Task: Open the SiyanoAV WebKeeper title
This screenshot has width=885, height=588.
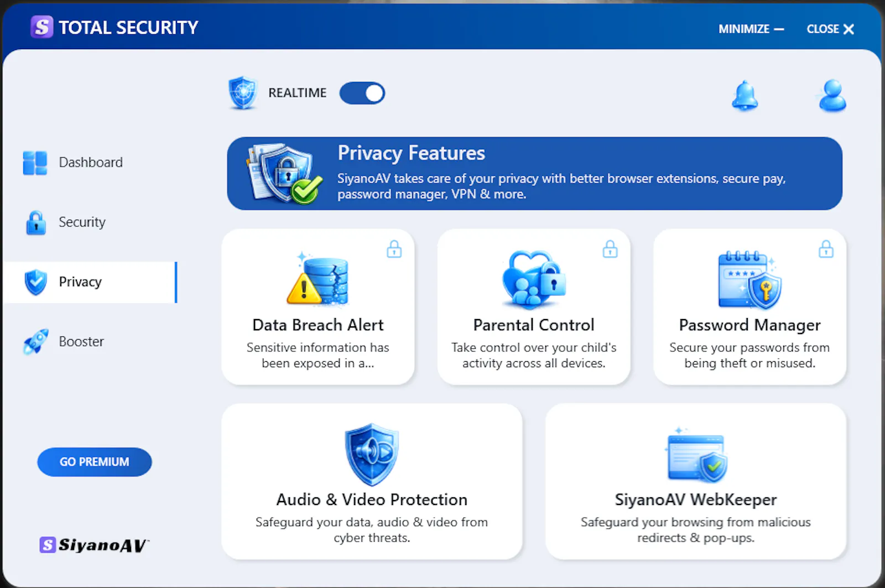Action: [x=696, y=500]
